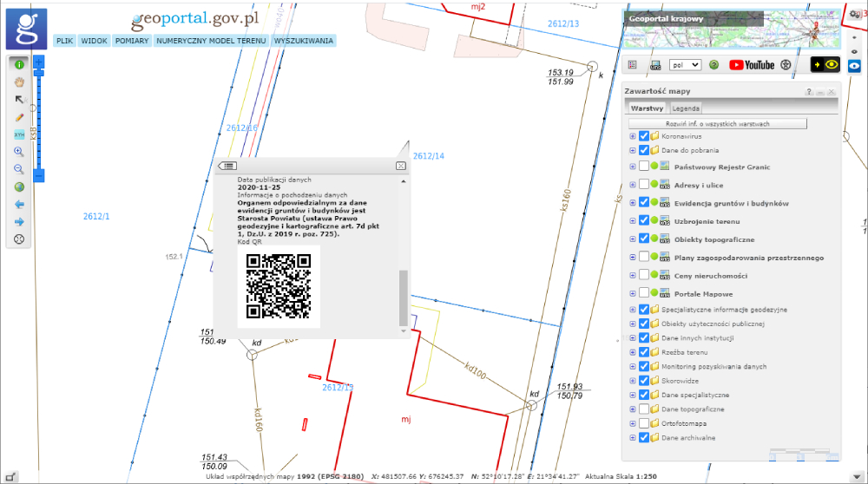Expand the Skorowidze group

pyautogui.click(x=632, y=381)
